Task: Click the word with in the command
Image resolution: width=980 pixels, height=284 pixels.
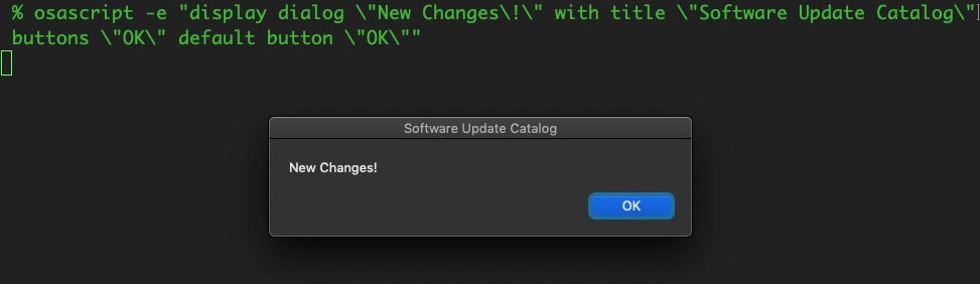Action: (577, 13)
